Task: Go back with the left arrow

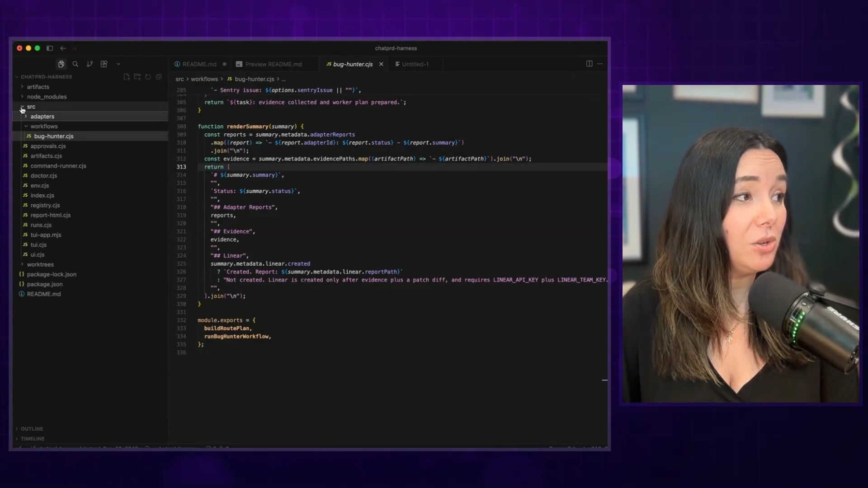Action: (63, 48)
